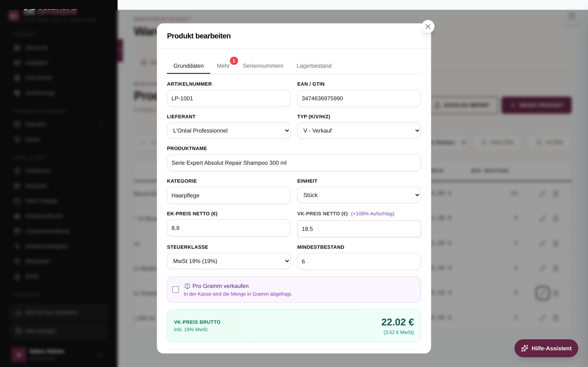This screenshot has height=367, width=588.
Task: Select the Grunddaten tab
Action: 188,66
